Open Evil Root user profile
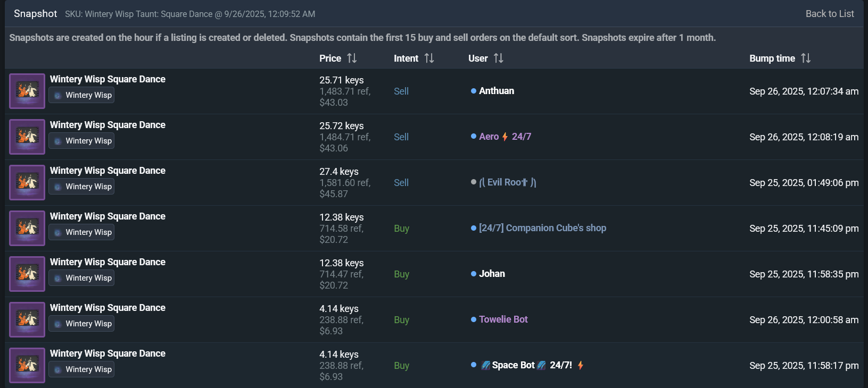This screenshot has height=388, width=868. tap(507, 182)
